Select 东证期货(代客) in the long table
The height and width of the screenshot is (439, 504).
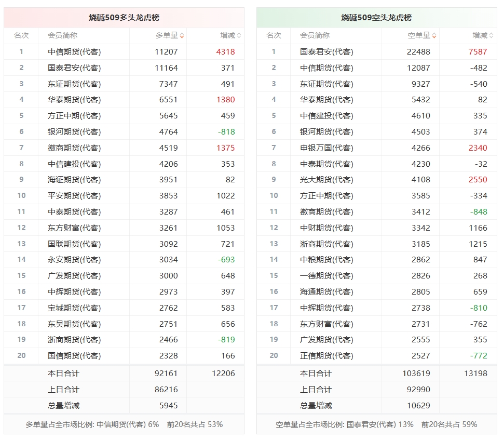(x=74, y=84)
